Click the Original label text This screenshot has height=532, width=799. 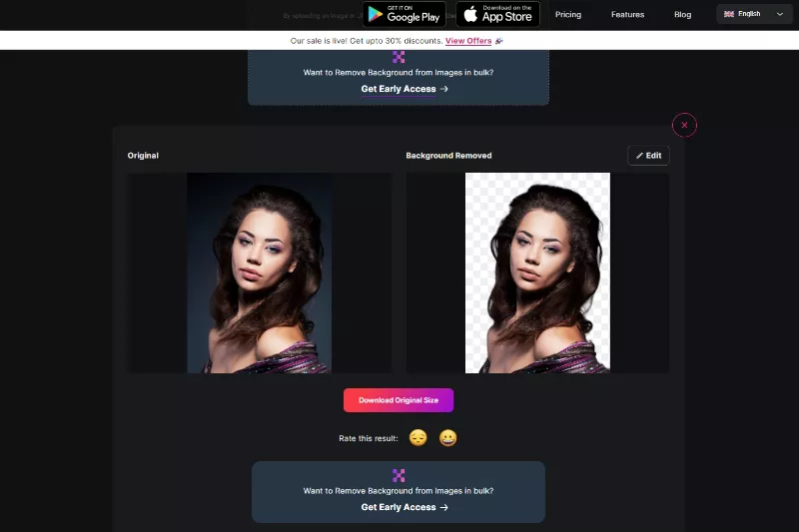143,156
